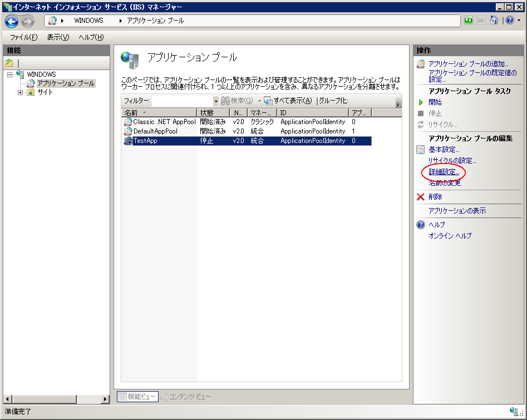
Task: Start pool with 開始 action
Action: click(x=435, y=102)
